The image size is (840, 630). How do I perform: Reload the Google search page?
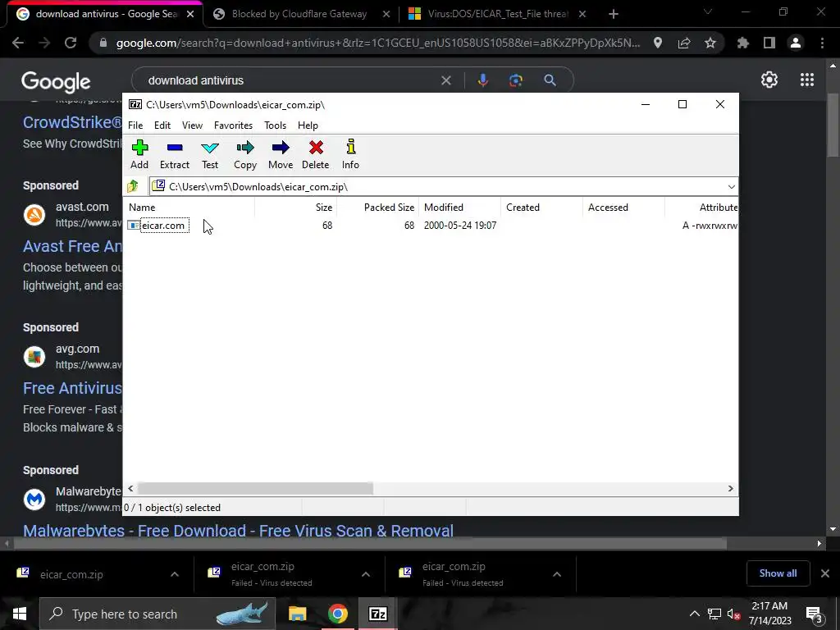(x=71, y=43)
